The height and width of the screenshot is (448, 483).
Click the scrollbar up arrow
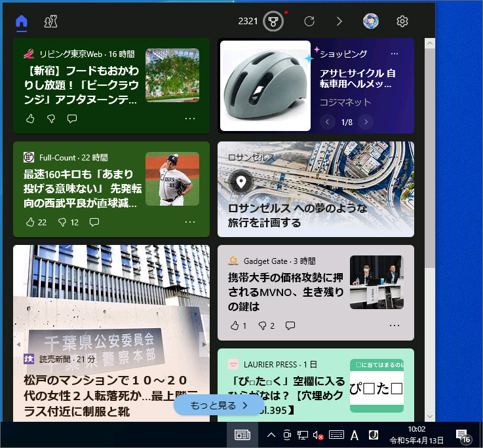click(430, 43)
